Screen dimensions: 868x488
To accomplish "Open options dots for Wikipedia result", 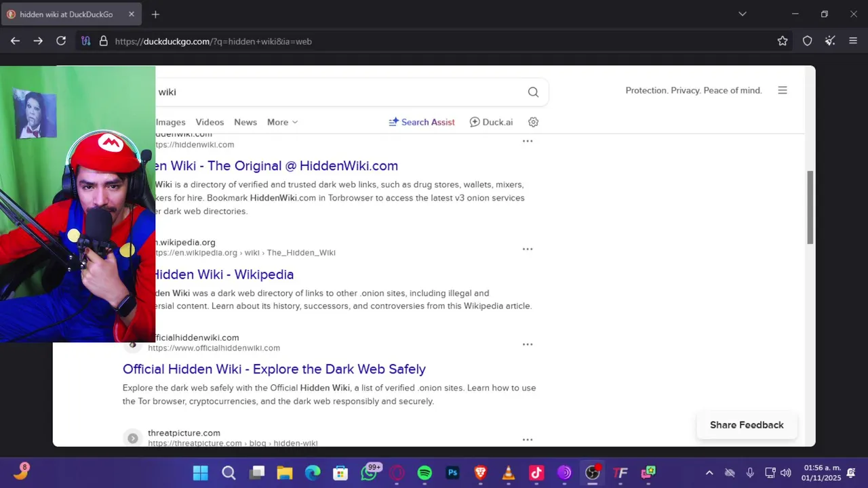I will (x=528, y=249).
